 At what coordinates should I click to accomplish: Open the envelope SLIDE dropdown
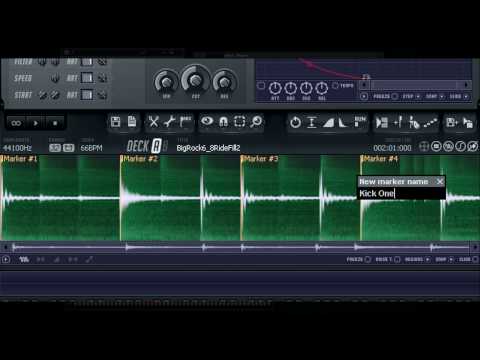(459, 96)
